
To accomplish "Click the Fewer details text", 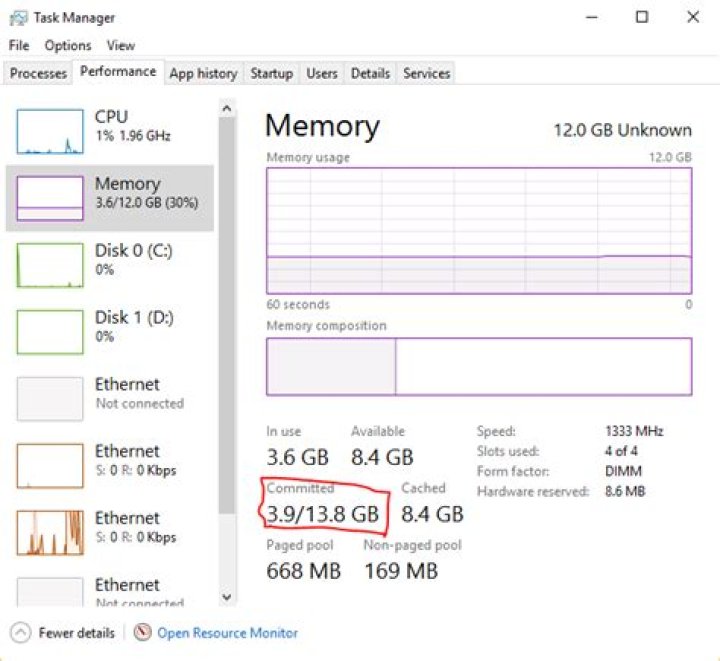I will coord(77,633).
